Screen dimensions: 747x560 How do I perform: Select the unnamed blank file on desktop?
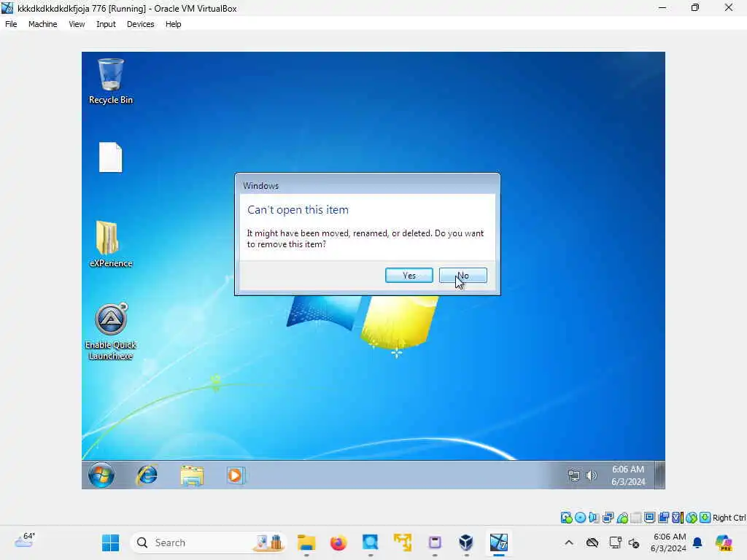111,157
